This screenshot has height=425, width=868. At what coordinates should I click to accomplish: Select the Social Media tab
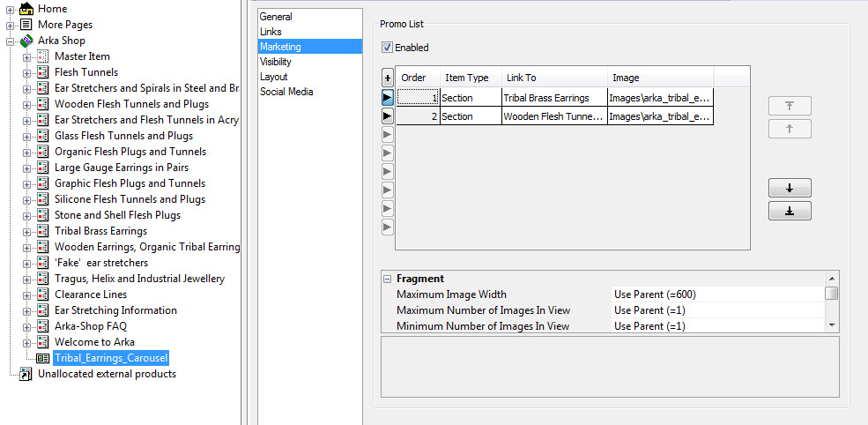(x=286, y=92)
